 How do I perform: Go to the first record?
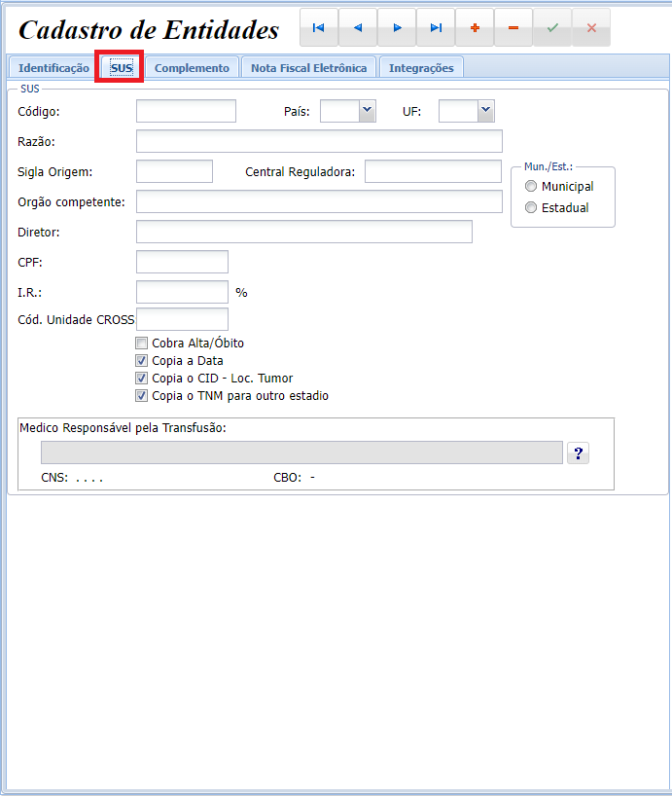(319, 28)
